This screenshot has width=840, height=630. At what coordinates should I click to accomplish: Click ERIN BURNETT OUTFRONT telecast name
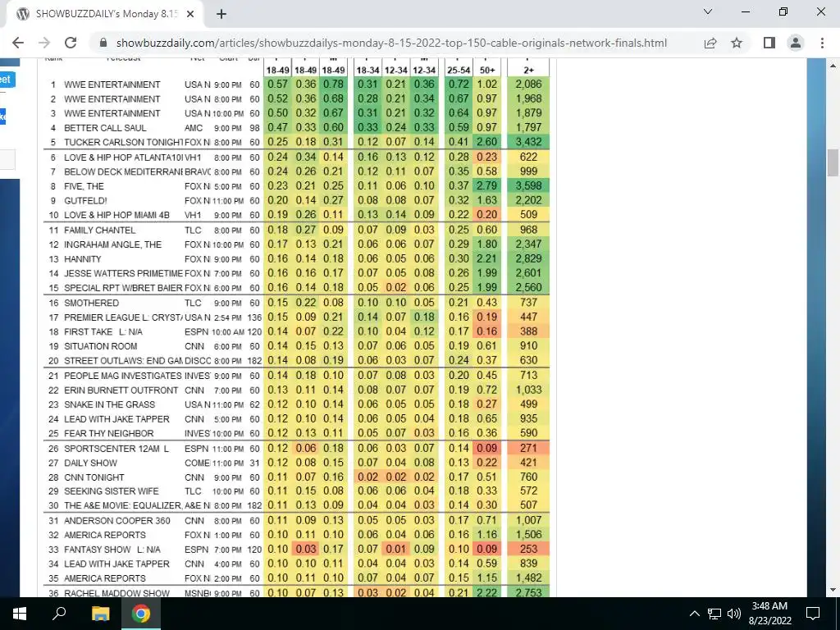coord(121,390)
